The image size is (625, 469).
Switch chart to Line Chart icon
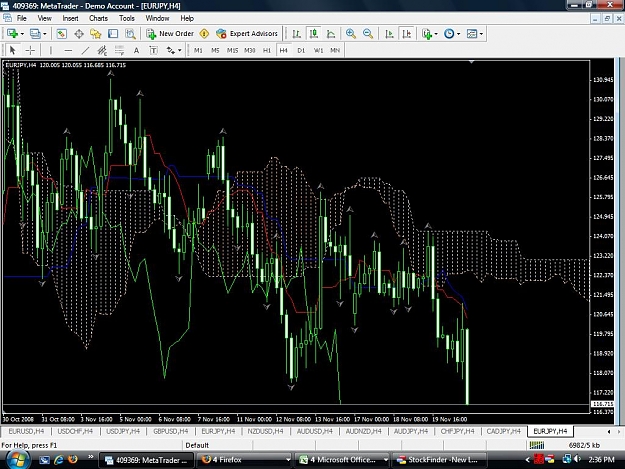pos(331,34)
